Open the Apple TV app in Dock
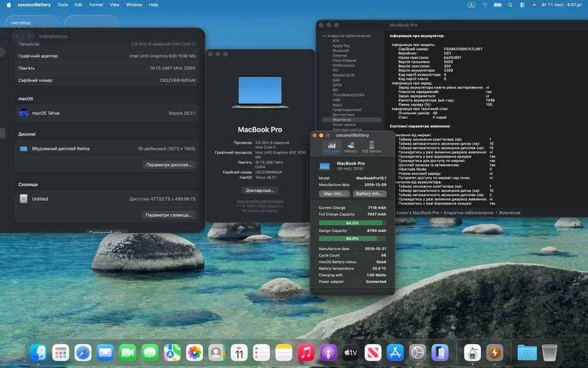Image resolution: width=588 pixels, height=368 pixels. coord(350,353)
